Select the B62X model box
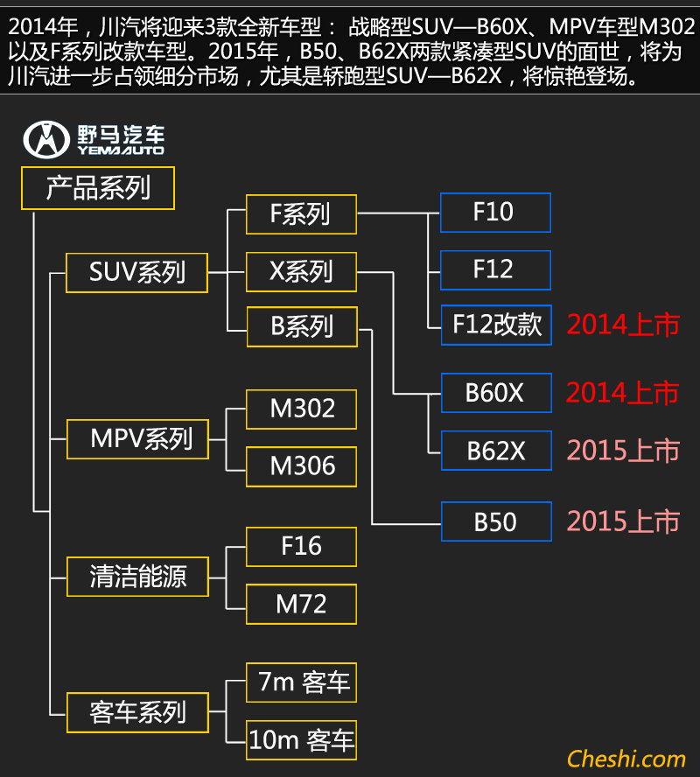700x777 pixels. pyautogui.click(x=496, y=451)
